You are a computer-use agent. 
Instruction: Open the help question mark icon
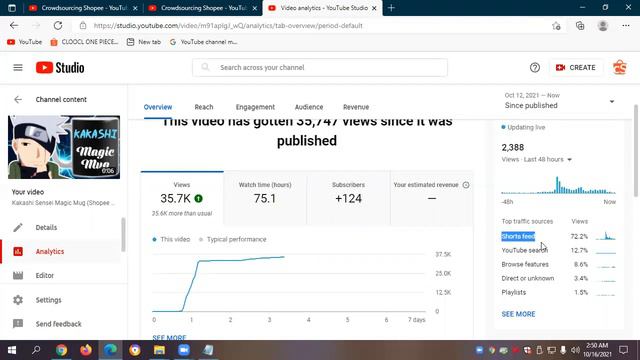[535, 68]
